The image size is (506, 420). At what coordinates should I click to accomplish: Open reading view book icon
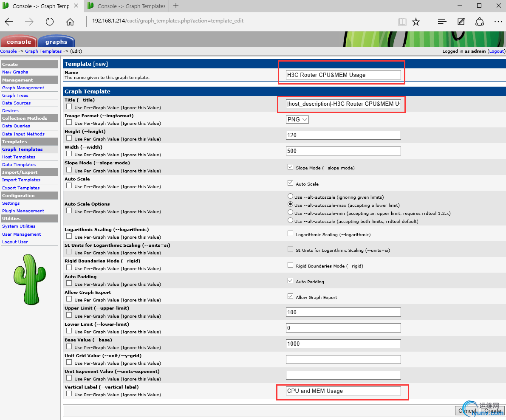[402, 22]
